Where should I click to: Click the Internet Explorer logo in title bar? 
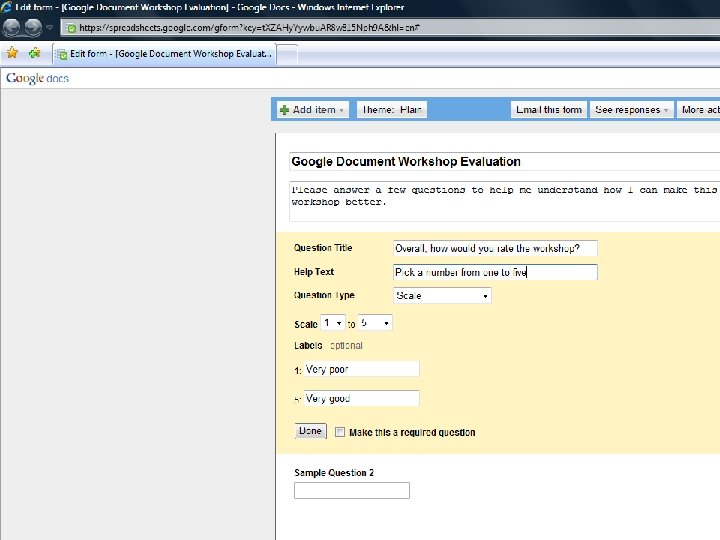(x=6, y=7)
